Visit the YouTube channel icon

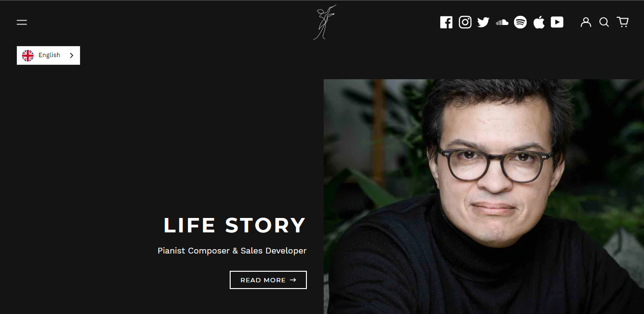point(557,22)
